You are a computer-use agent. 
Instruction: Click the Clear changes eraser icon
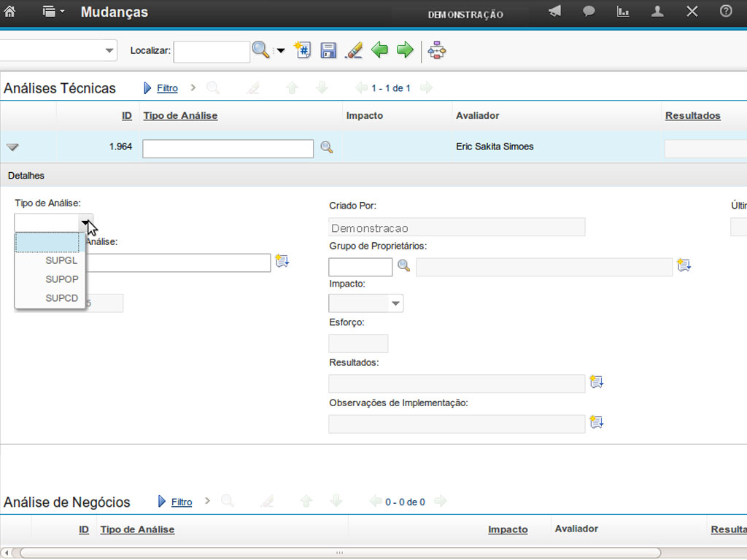(x=353, y=50)
